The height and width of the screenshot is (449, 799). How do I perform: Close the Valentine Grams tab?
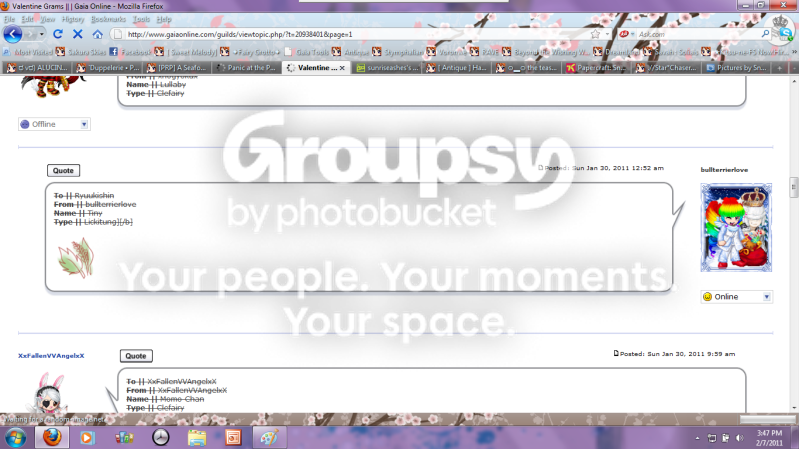point(342,68)
